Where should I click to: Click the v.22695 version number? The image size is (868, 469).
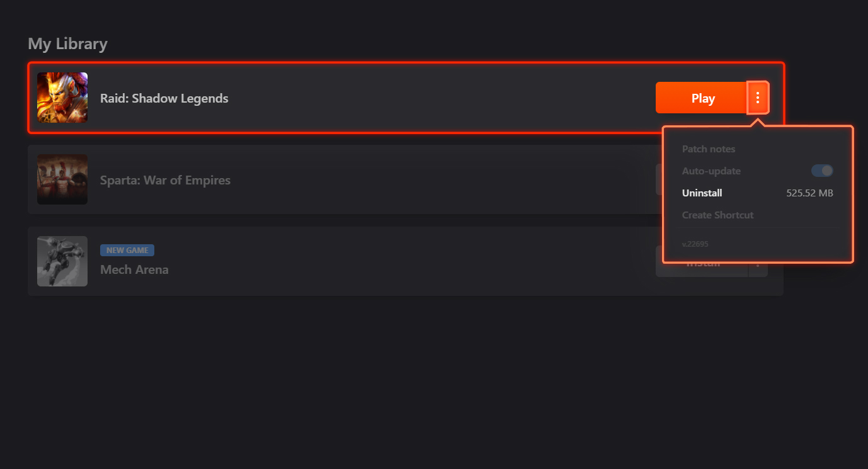(695, 244)
